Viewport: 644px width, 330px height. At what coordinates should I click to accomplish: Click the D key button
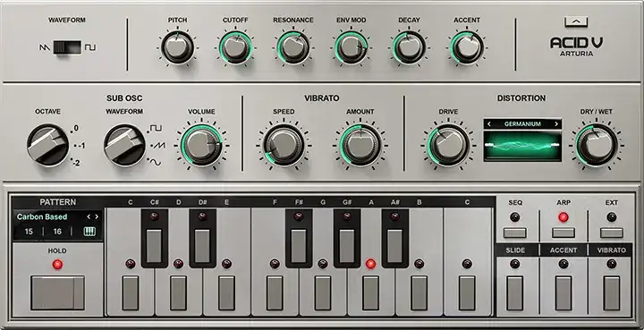tap(178, 293)
